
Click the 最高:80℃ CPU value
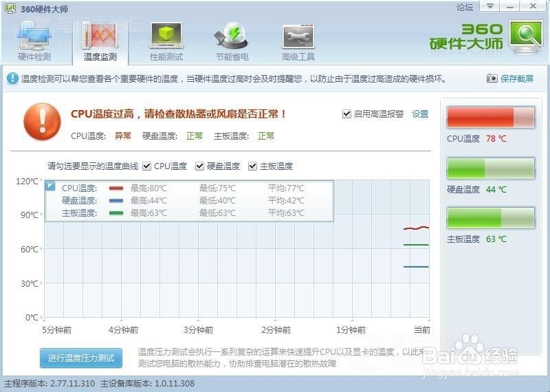(x=148, y=188)
